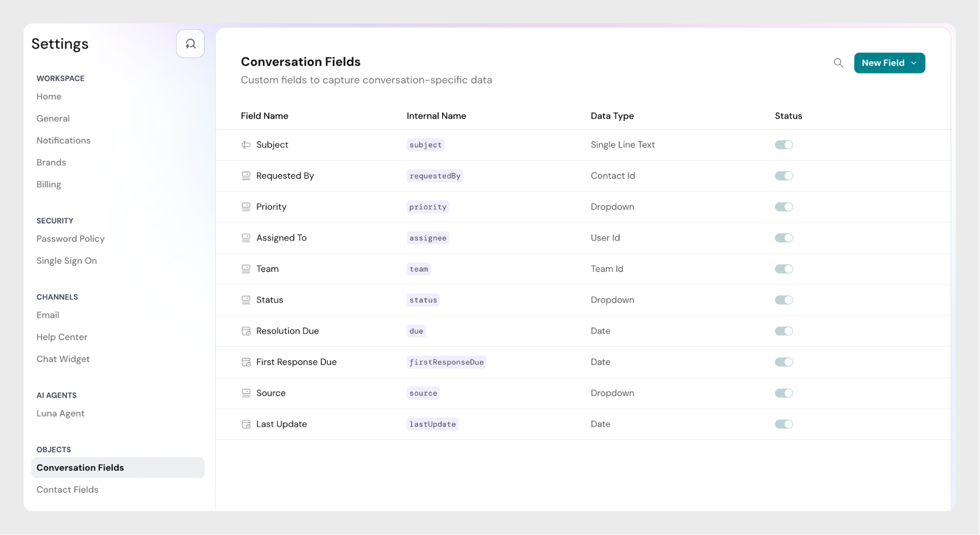Click the dropdown icon beside Priority
Screen dimensions: 980x535
tap(246, 207)
